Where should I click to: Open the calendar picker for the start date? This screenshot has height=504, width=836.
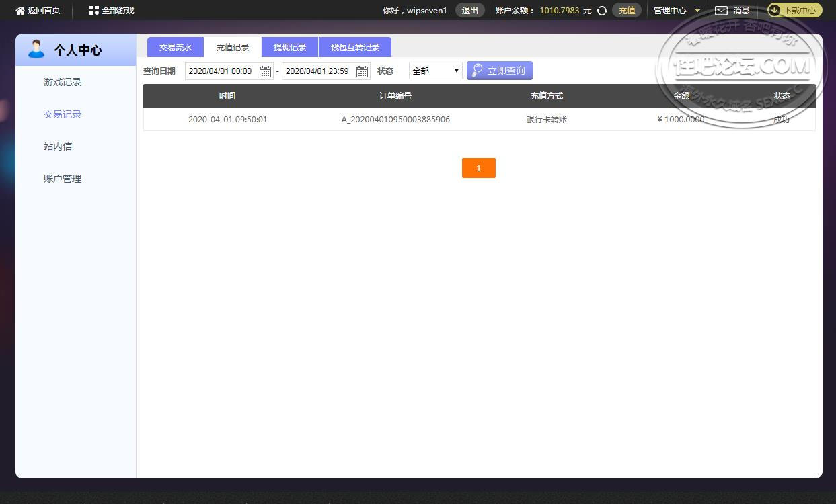(x=265, y=71)
